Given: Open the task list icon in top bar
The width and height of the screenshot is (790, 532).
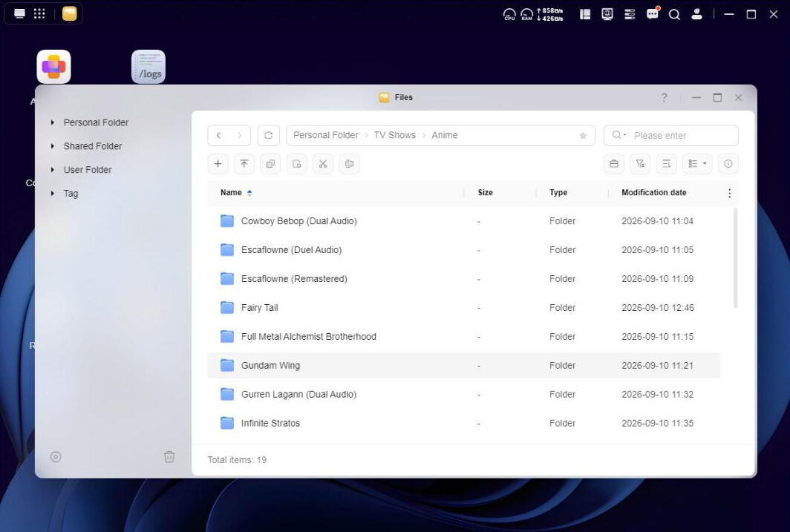Looking at the screenshot, I should pos(630,14).
